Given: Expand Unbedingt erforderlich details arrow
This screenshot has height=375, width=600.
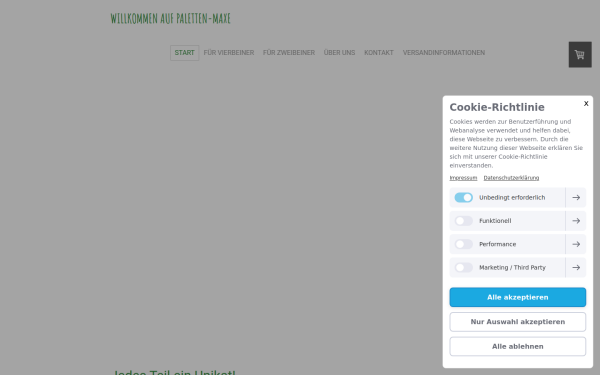Looking at the screenshot, I should (576, 197).
